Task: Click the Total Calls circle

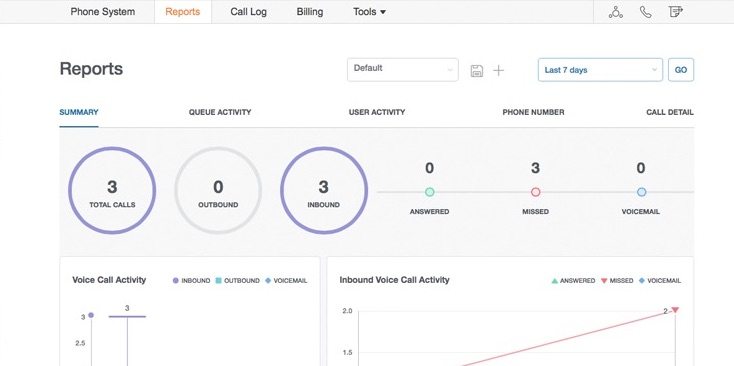Action: [x=112, y=190]
